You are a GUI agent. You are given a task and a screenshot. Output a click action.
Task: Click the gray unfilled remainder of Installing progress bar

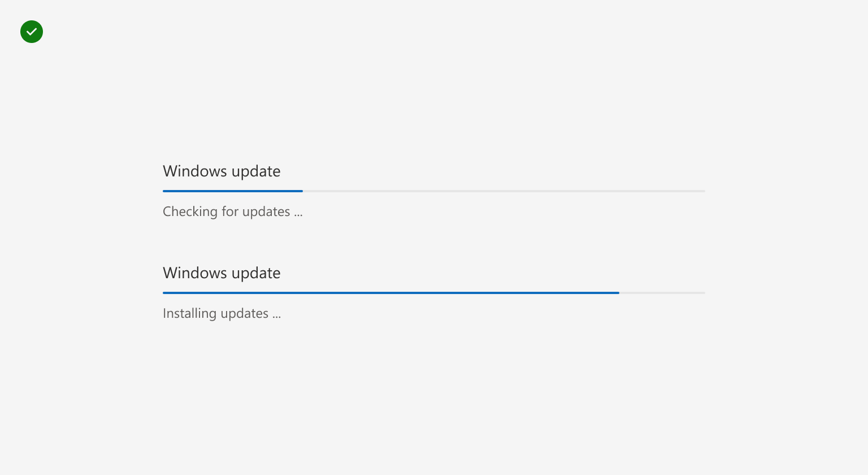point(662,293)
